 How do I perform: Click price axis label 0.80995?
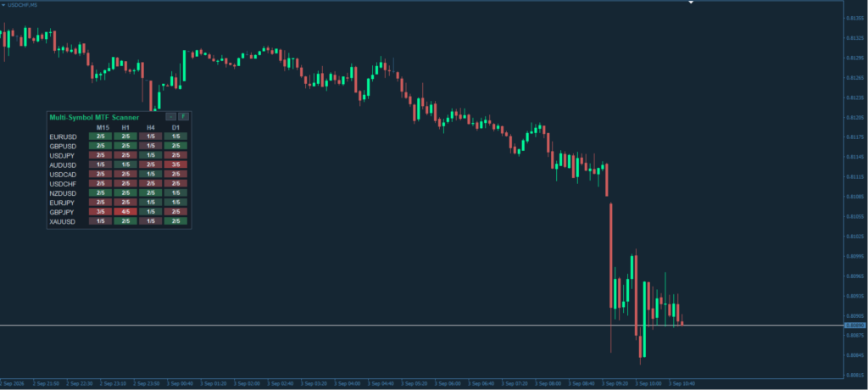coord(856,256)
